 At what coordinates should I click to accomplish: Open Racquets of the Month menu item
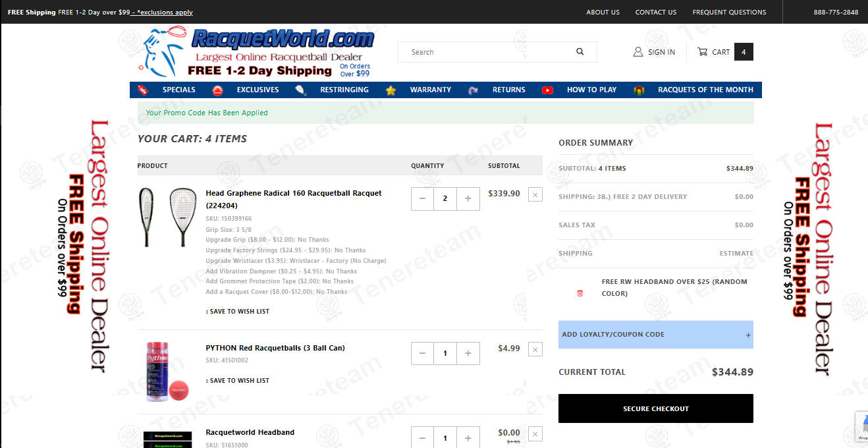click(705, 90)
